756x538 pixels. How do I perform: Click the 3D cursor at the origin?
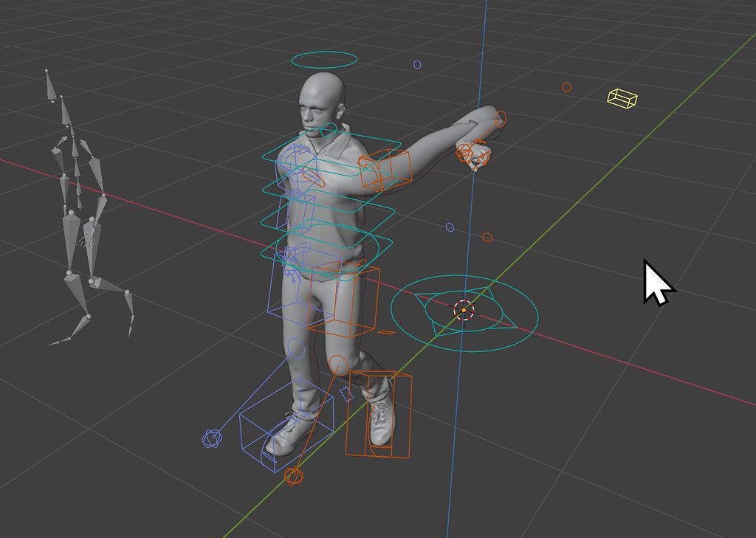tap(464, 310)
